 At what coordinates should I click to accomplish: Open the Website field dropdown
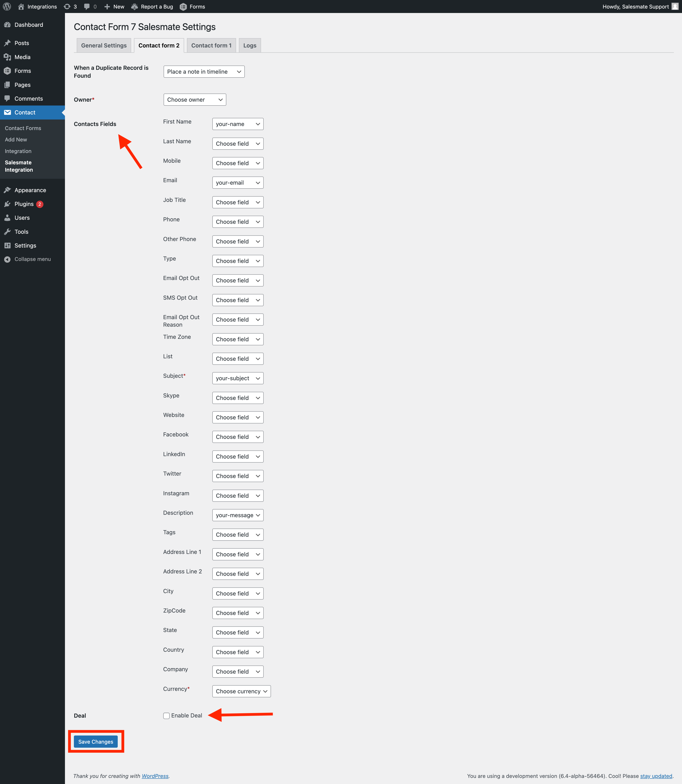click(x=238, y=417)
